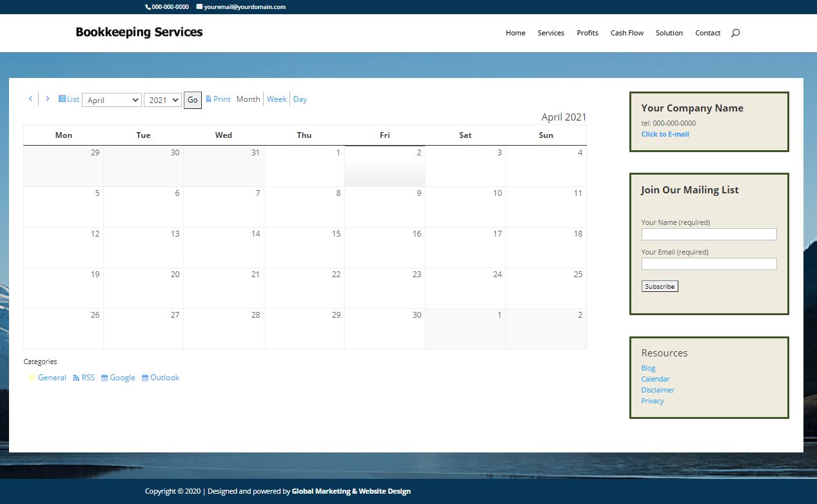Click the Subscribe button
The height and width of the screenshot is (504, 817).
pos(660,286)
